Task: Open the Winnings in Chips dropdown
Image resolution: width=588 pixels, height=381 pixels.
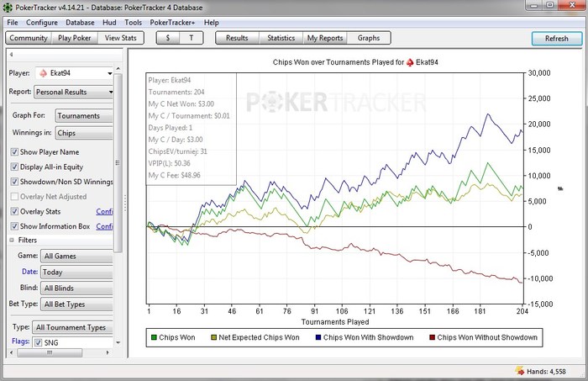Action: (84, 133)
